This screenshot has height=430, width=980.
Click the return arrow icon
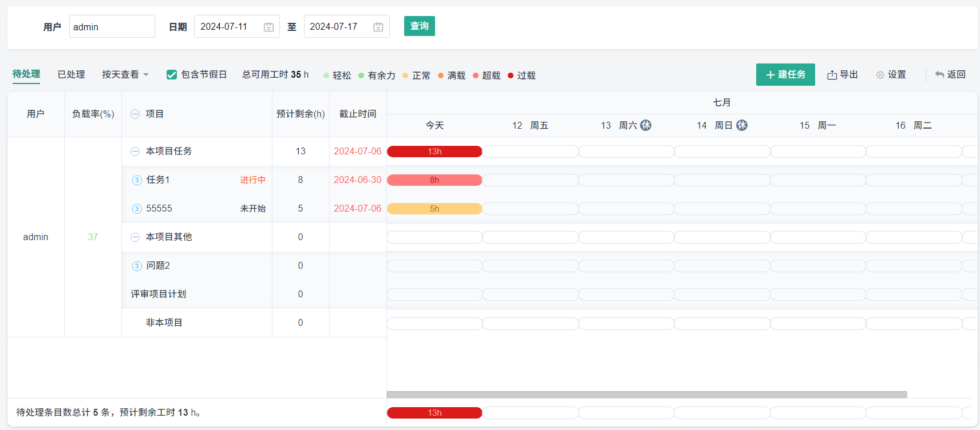pos(939,75)
